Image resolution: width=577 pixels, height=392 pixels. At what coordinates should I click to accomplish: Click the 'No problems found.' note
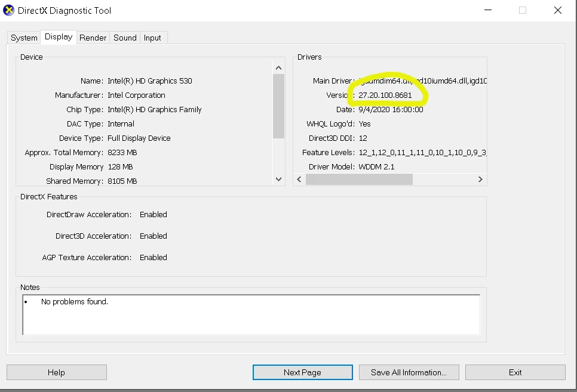(75, 301)
